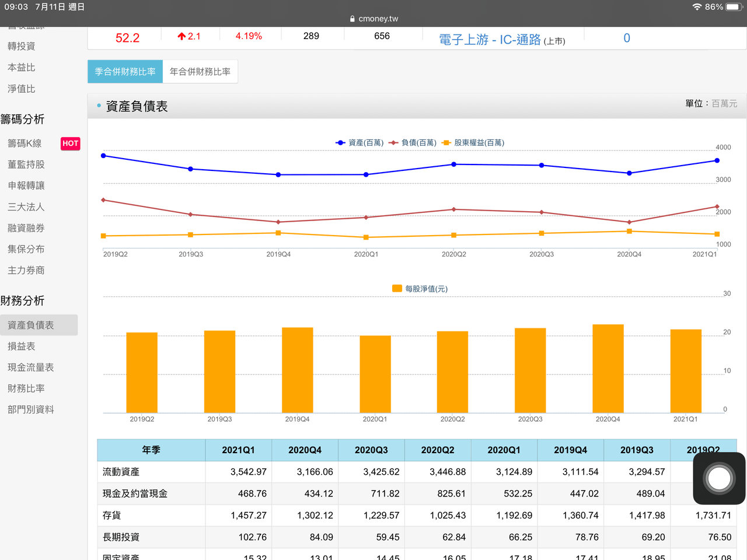Image resolution: width=747 pixels, height=560 pixels.
Task: Tap the lock icon beside cmoney.tw
Action: click(x=352, y=19)
